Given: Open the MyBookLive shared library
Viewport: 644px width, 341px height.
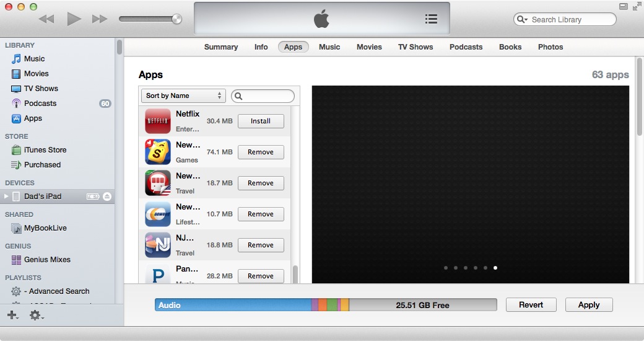Looking at the screenshot, I should coord(45,228).
